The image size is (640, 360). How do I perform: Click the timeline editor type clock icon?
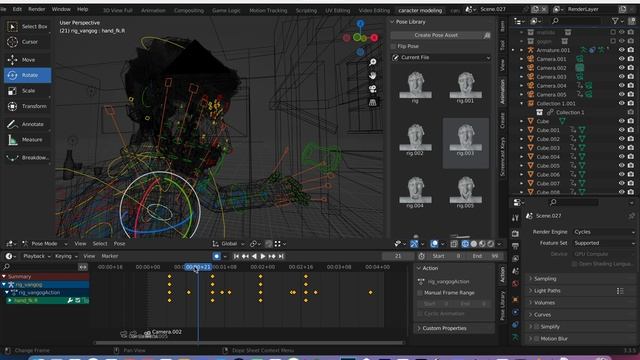(9, 256)
